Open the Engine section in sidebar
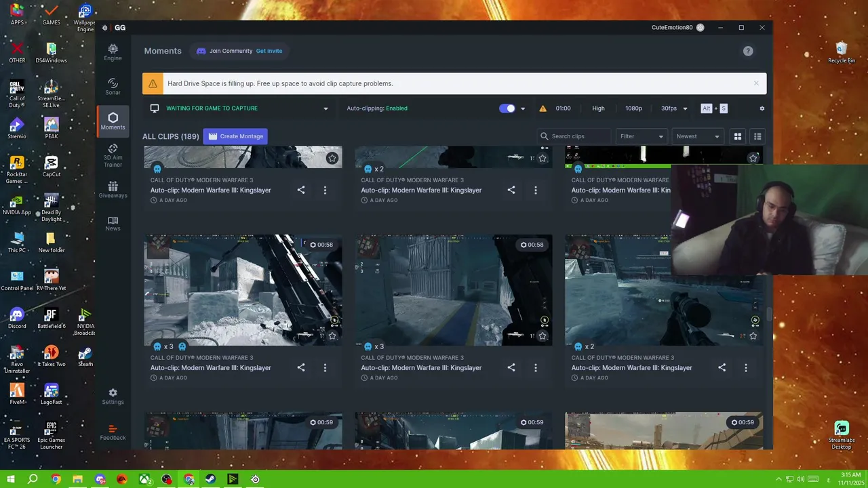Screen dimensions: 868x488 tap(113, 52)
